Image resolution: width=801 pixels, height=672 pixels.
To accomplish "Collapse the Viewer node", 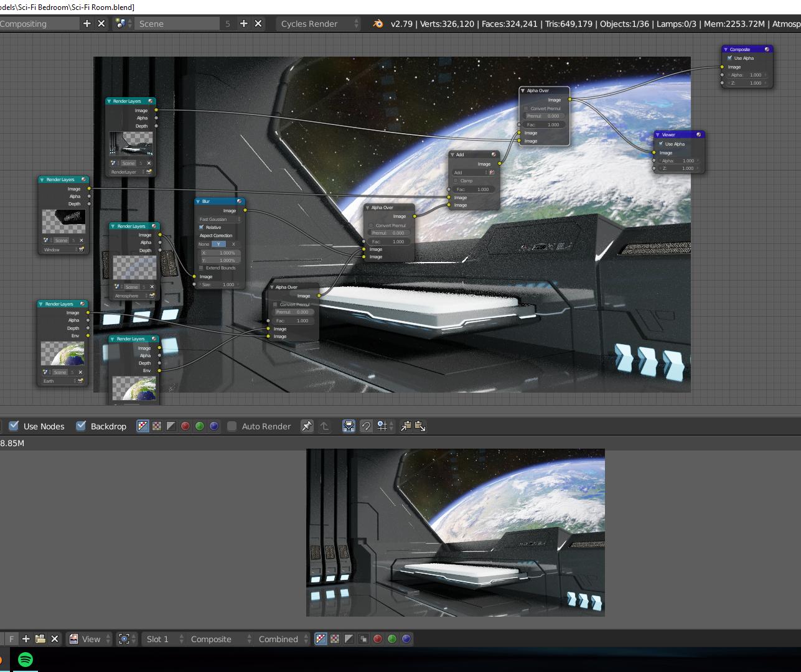I will pos(658,134).
